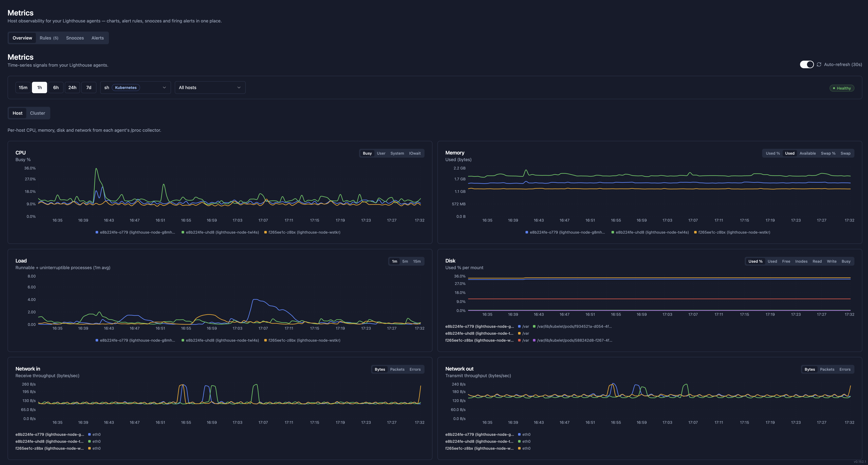Click the v0.152.1 version label

(860, 462)
